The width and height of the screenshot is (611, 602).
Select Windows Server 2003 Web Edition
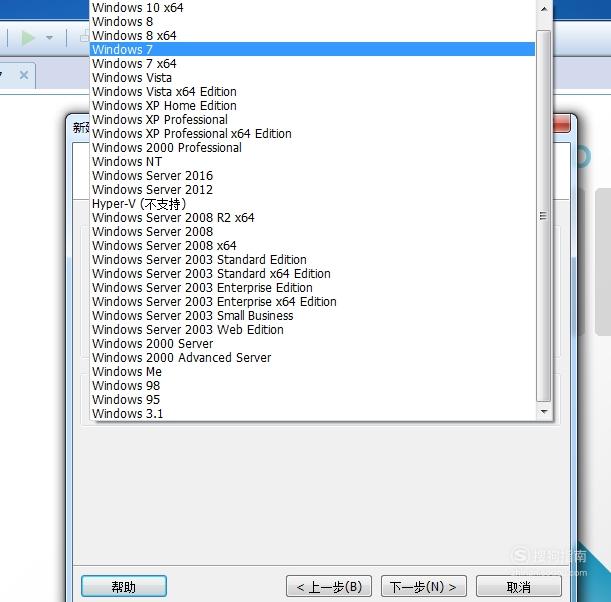pyautogui.click(x=313, y=330)
